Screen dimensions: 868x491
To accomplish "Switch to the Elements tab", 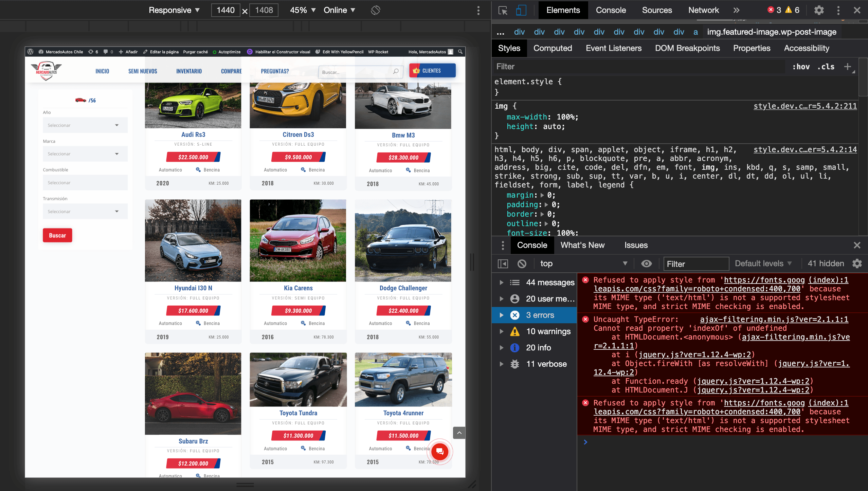I will [x=563, y=10].
